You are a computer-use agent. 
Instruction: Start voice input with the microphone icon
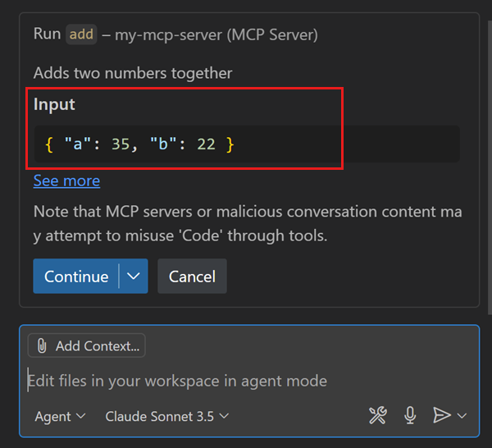tap(410, 416)
